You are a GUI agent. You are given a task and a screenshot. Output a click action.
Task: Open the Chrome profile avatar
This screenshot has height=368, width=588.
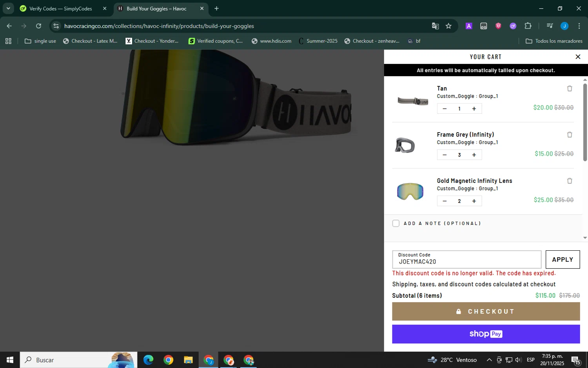[x=564, y=26]
